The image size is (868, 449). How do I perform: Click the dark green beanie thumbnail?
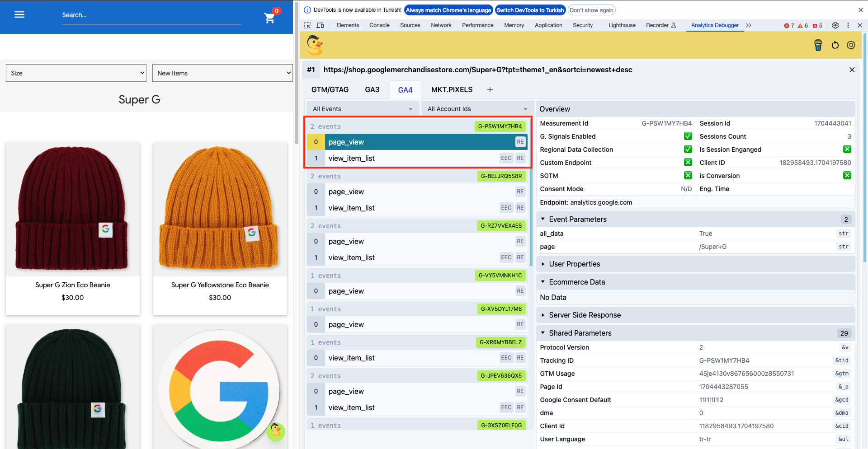tap(73, 387)
